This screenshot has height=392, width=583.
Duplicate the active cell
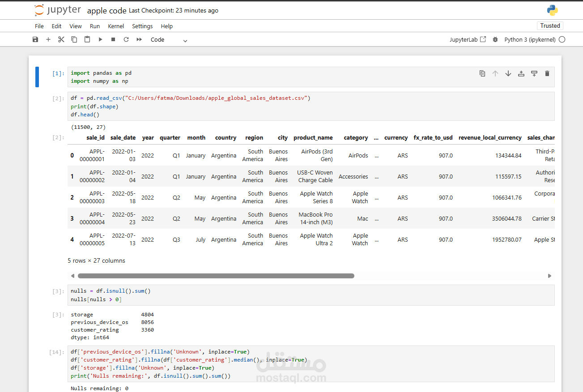482,73
